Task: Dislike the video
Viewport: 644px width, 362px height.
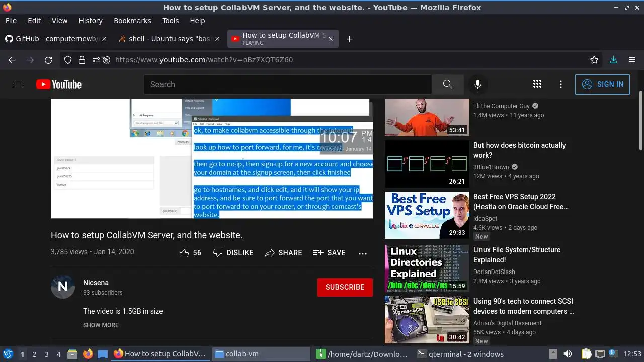Action: [x=233, y=253]
